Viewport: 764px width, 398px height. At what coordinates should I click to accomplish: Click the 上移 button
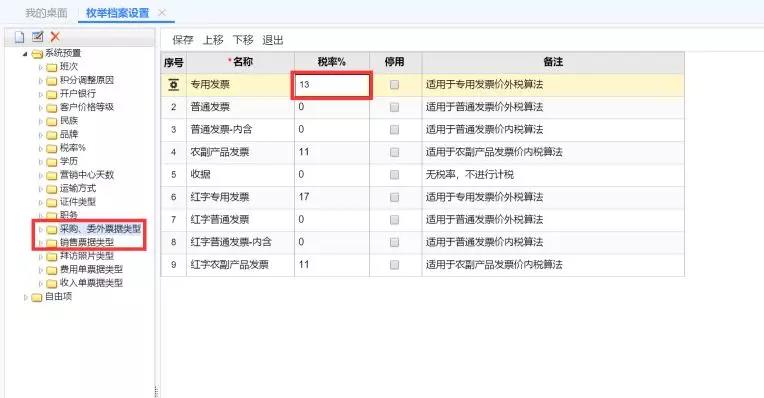point(213,40)
